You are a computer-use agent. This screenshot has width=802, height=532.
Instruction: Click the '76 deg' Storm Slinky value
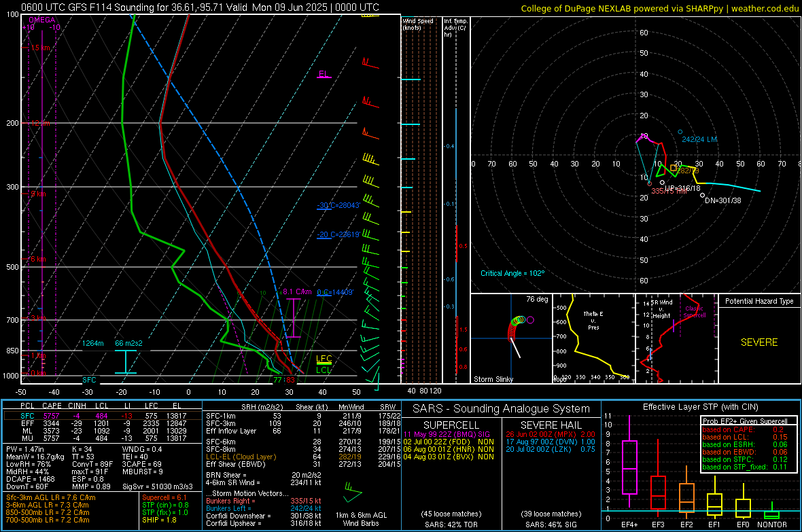(537, 299)
